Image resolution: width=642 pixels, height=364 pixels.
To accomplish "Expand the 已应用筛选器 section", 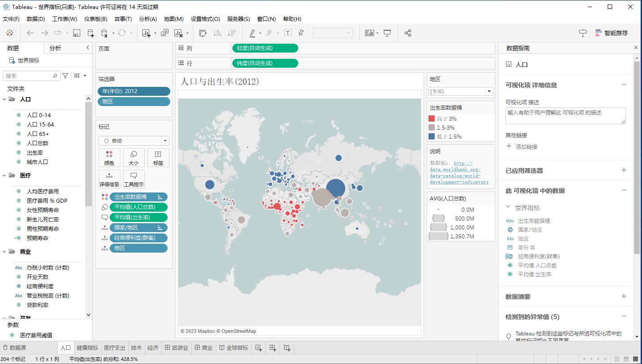I will [624, 170].
